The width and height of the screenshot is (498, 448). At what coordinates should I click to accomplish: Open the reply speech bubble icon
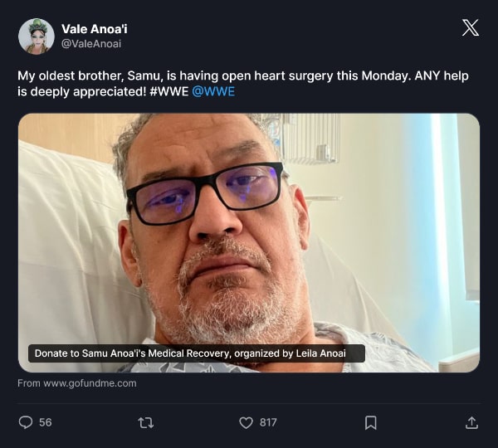[x=26, y=422]
